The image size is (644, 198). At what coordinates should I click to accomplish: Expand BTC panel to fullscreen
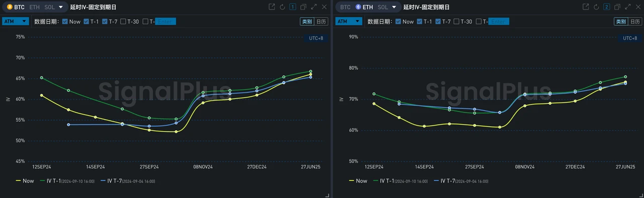tap(314, 7)
